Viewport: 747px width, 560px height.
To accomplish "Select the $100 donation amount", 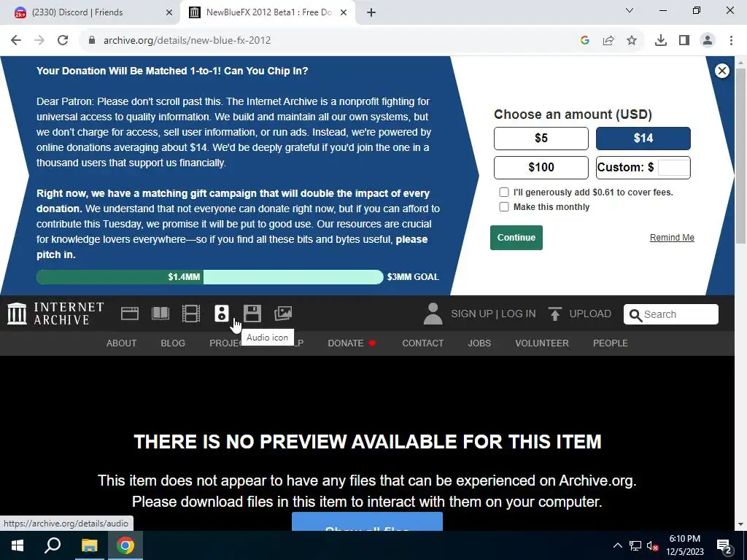I will (541, 167).
